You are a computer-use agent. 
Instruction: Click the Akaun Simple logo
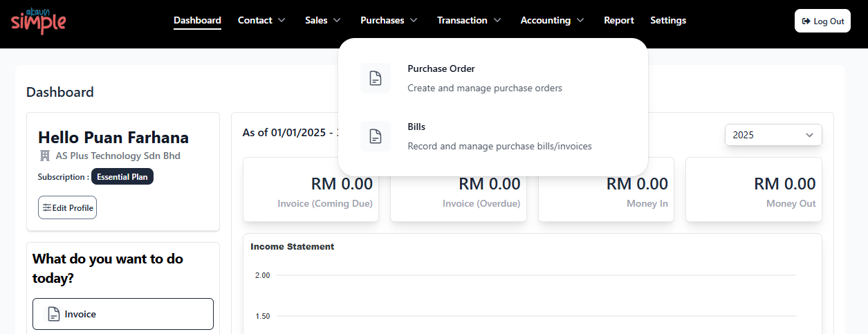(x=38, y=21)
